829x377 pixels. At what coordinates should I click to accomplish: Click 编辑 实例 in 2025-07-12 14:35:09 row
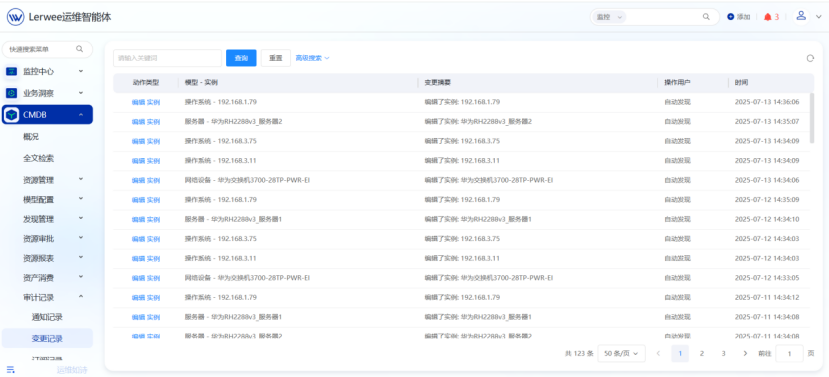(x=146, y=200)
